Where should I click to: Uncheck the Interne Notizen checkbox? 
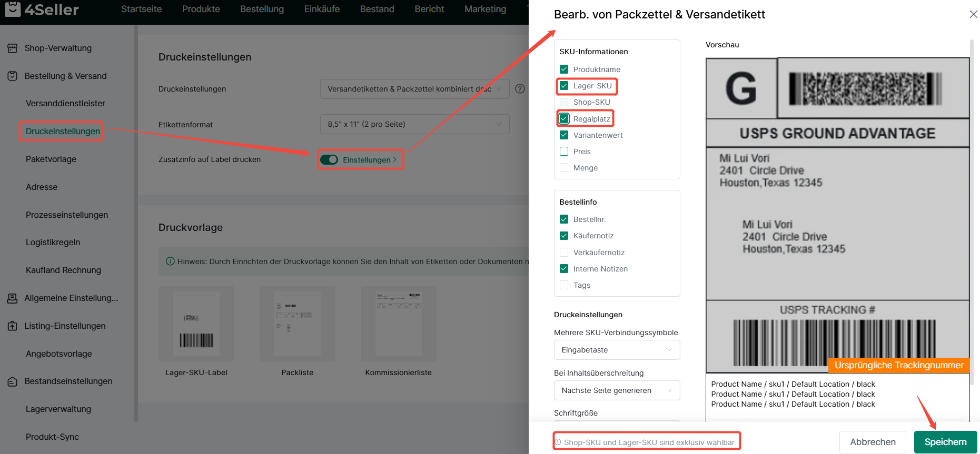tap(564, 269)
